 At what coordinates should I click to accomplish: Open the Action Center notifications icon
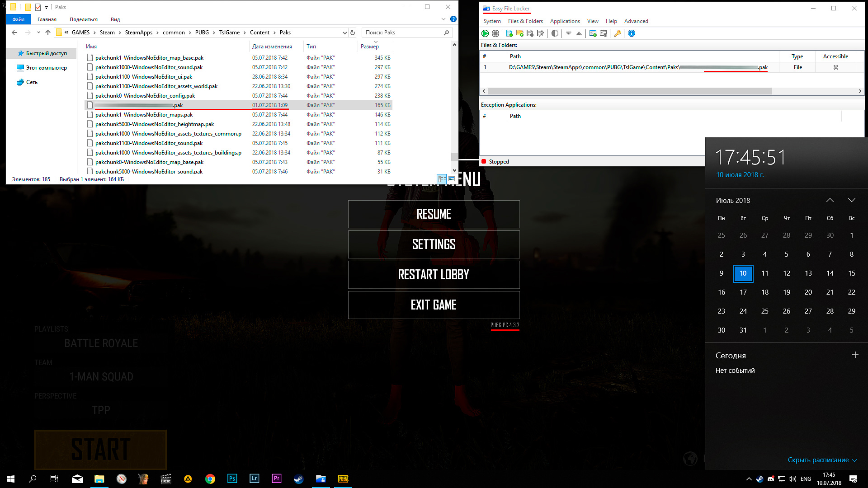click(x=853, y=479)
